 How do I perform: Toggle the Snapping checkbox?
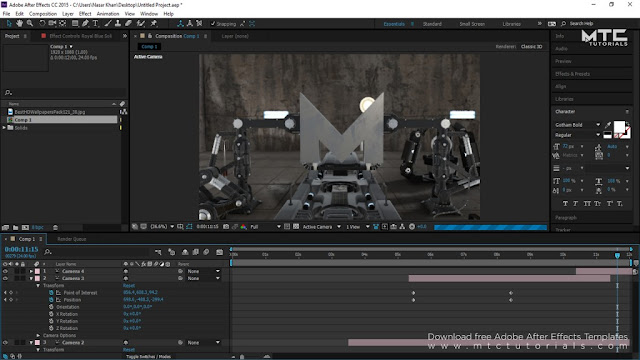click(x=213, y=24)
